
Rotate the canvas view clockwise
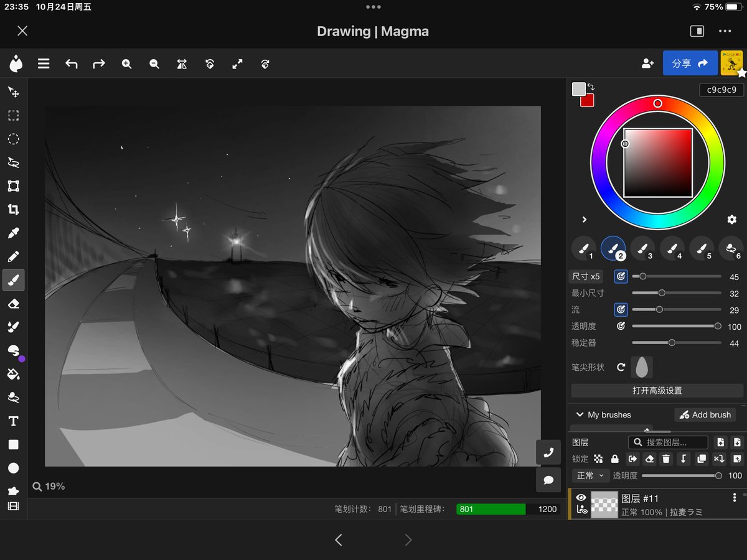point(265,63)
